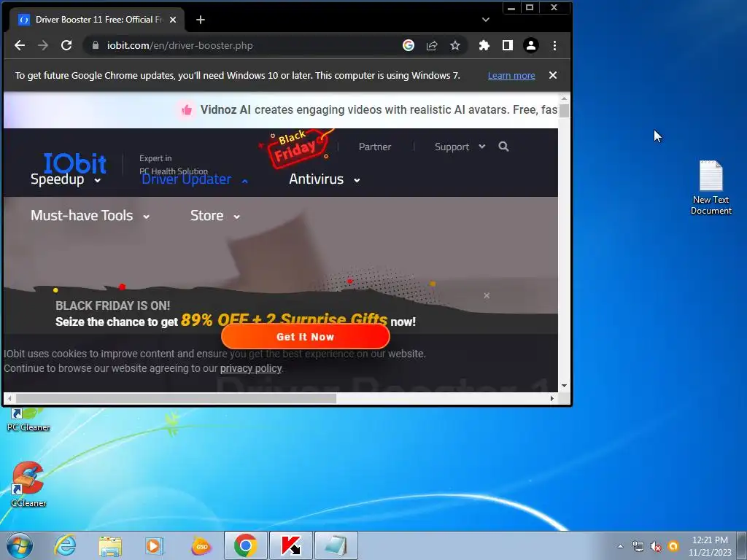
Task: Click the orange tray notification icon
Action: pos(673,546)
